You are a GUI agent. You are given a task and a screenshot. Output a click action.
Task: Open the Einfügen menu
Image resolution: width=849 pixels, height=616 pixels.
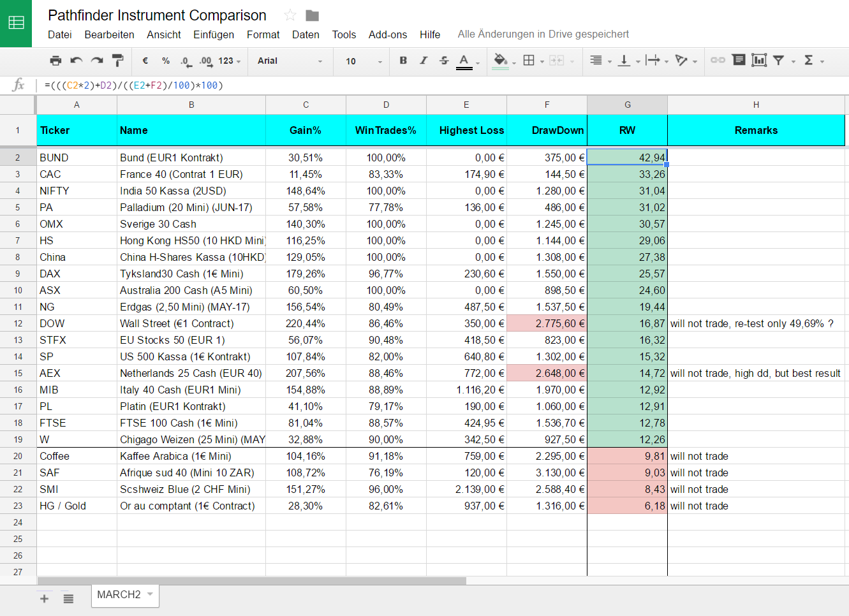pyautogui.click(x=214, y=34)
